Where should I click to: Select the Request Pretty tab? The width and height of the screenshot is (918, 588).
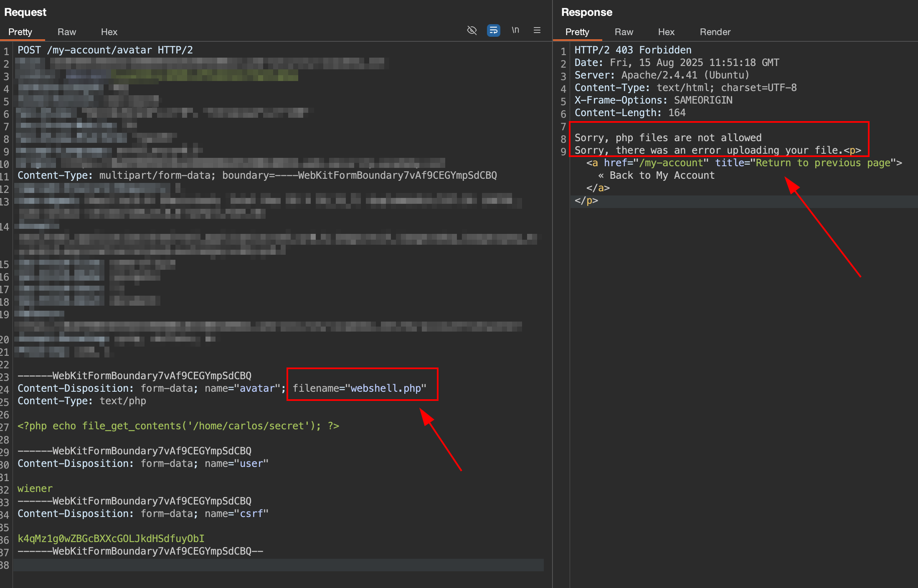pyautogui.click(x=20, y=32)
